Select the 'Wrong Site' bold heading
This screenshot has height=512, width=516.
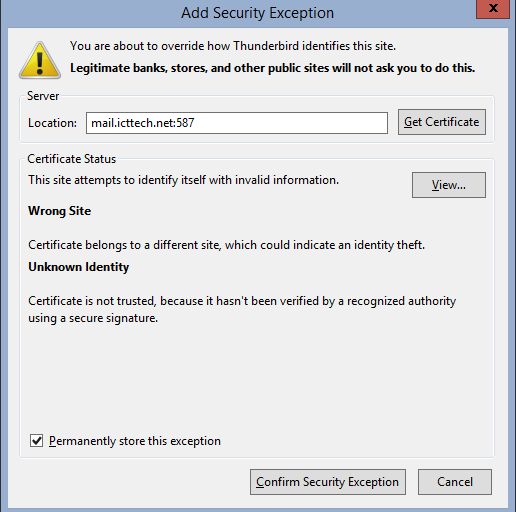(x=60, y=211)
